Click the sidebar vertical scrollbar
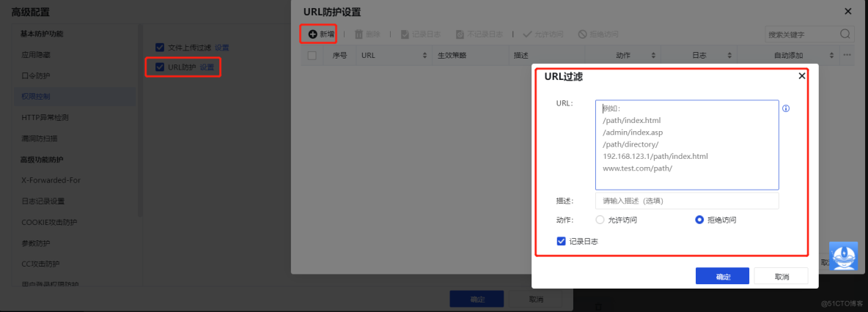Image resolution: width=868 pixels, height=312 pixels. [140, 119]
